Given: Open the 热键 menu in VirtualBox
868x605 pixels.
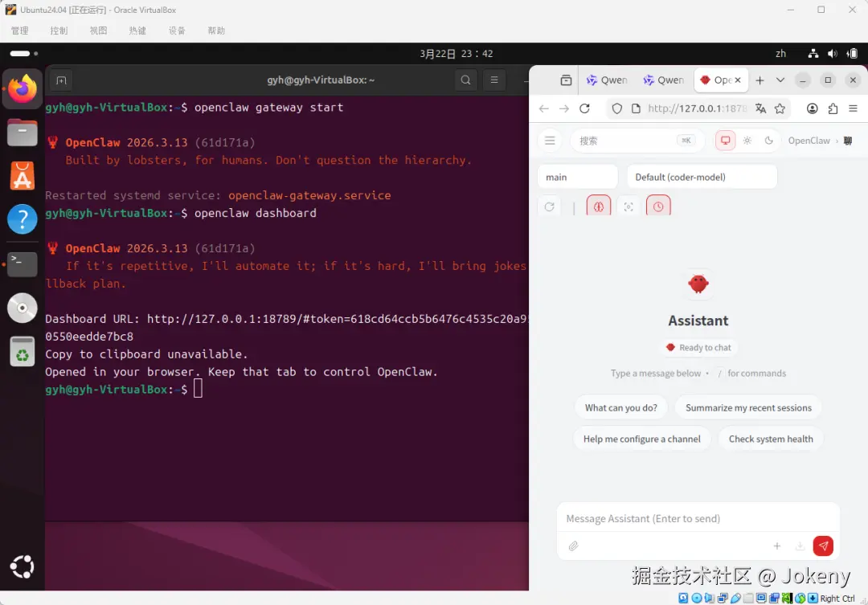Looking at the screenshot, I should click(x=138, y=31).
